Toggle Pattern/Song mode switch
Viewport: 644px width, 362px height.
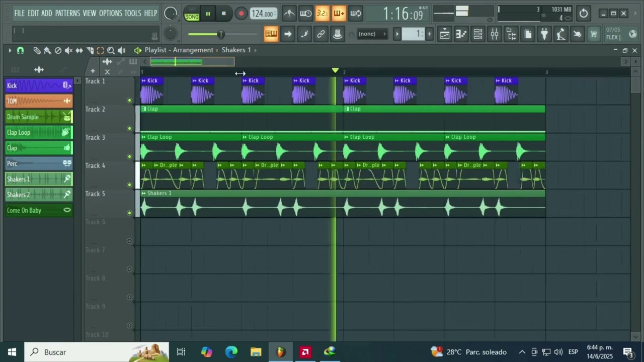(192, 14)
